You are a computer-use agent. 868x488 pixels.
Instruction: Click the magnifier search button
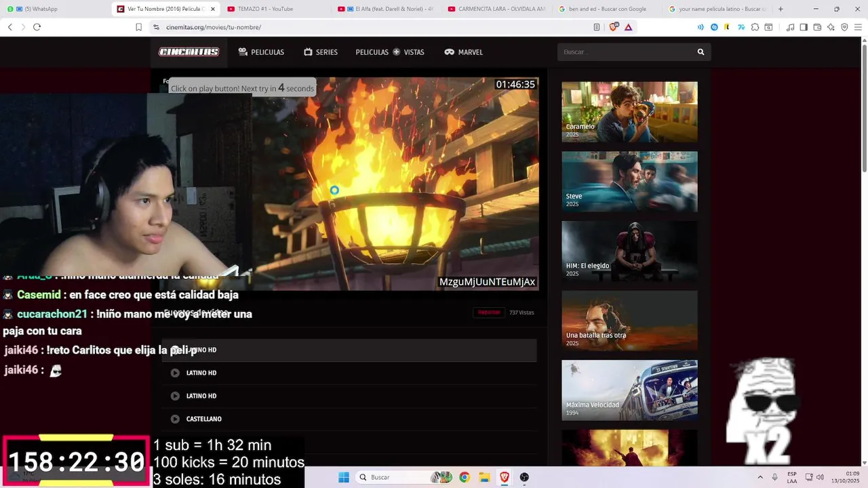pos(701,52)
